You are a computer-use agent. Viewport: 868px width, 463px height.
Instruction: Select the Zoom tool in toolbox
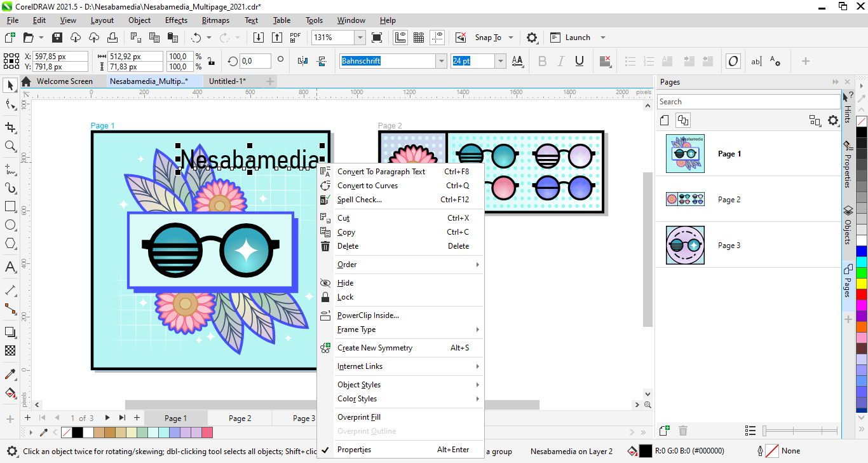(10, 146)
